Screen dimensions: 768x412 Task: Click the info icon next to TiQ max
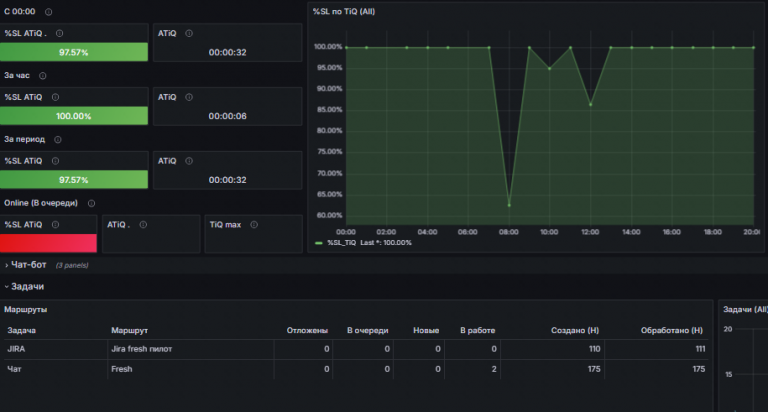tap(254, 224)
